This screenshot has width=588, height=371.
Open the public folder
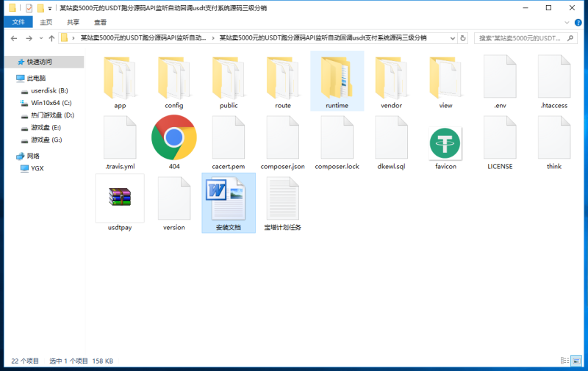(x=229, y=83)
